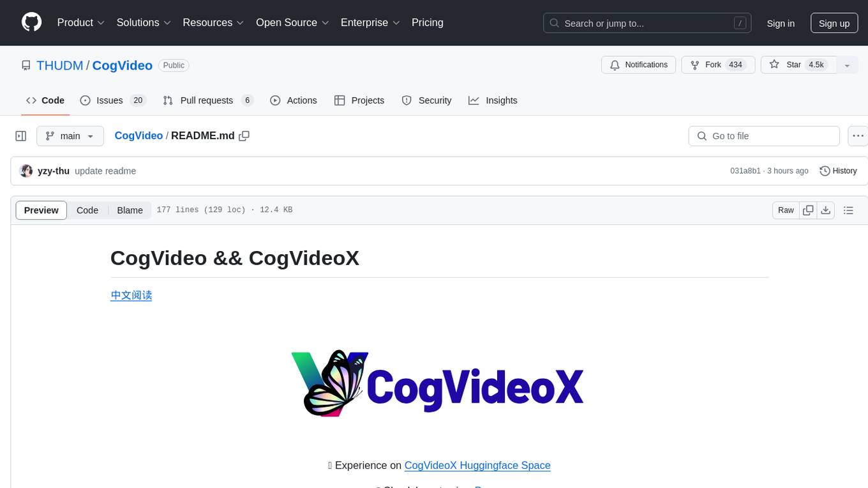Open the THUDM organization link
The image size is (868, 488).
tap(60, 65)
